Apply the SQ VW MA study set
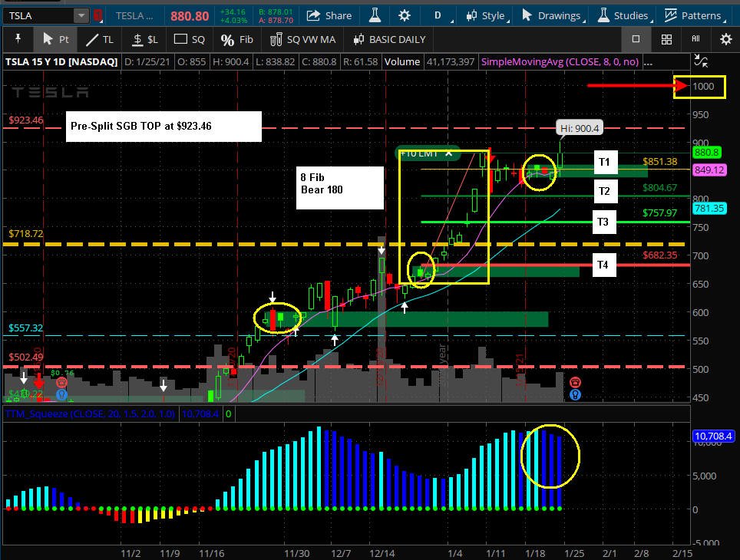This screenshot has width=740, height=560. 302,40
